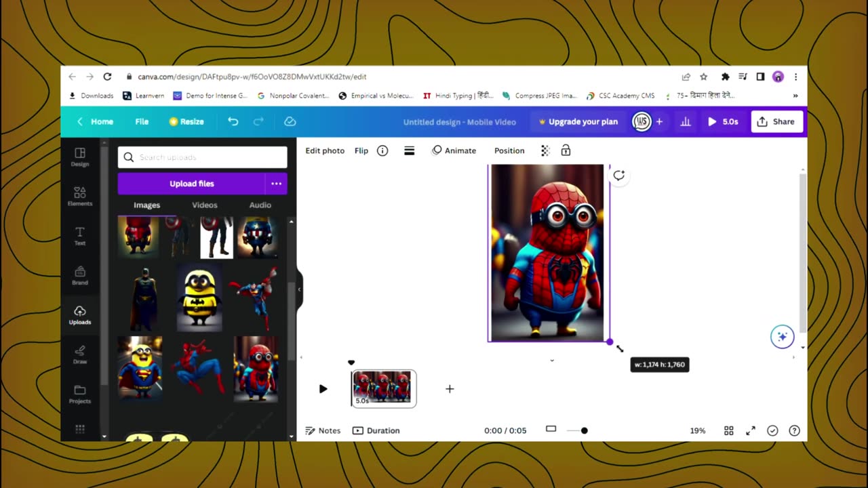The height and width of the screenshot is (488, 868).
Task: Click the browser address bar URL
Action: pyautogui.click(x=252, y=77)
